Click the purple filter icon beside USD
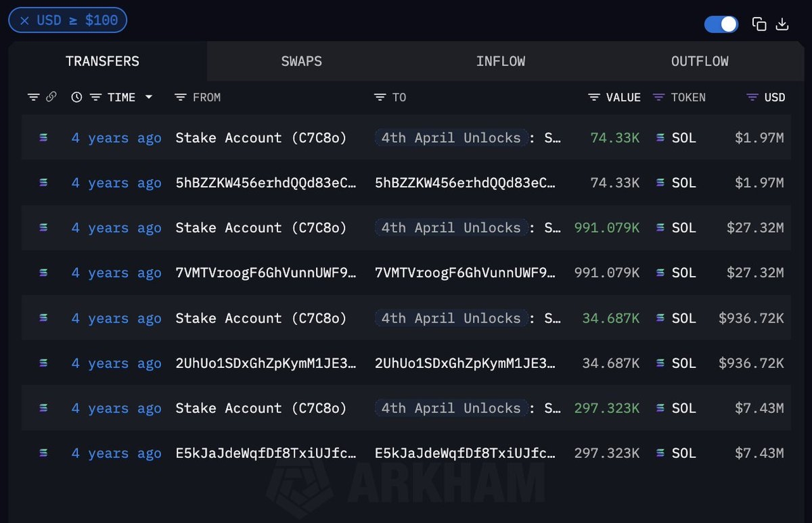This screenshot has height=523, width=812. pos(752,97)
